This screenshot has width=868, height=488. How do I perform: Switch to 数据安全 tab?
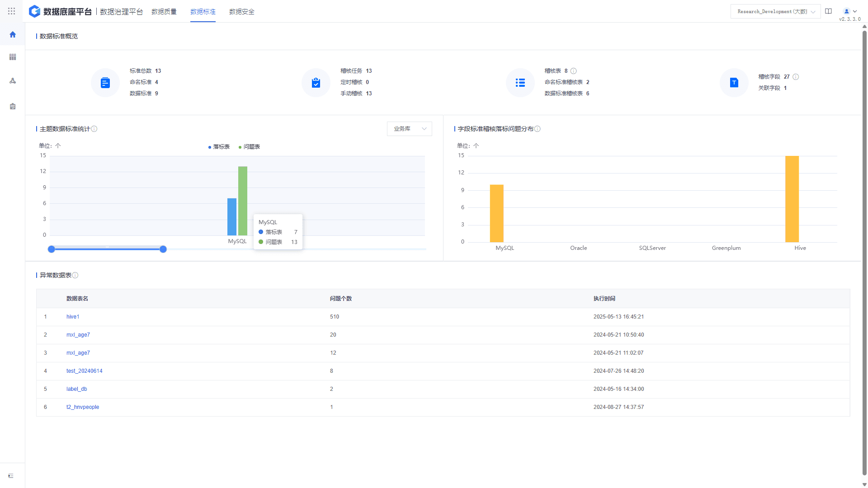(242, 12)
